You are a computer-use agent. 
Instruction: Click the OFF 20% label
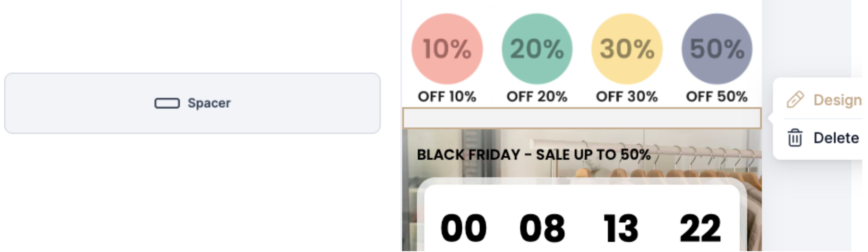(x=537, y=97)
